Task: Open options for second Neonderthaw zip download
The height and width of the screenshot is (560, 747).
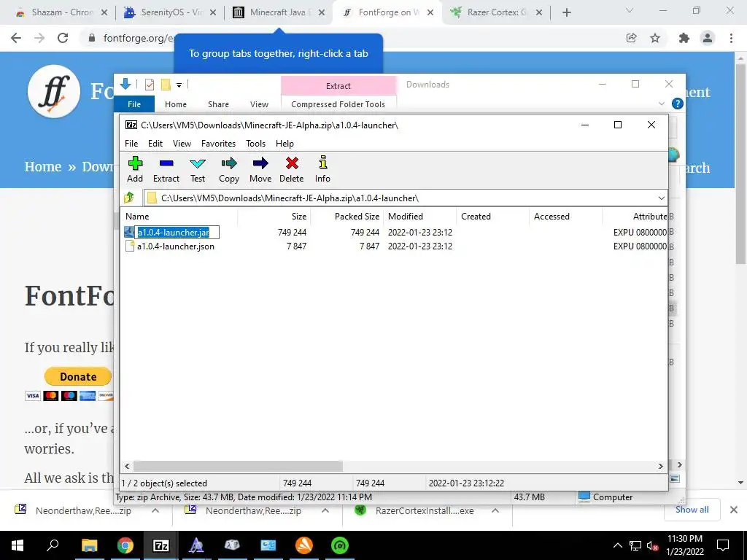Action: point(325,510)
